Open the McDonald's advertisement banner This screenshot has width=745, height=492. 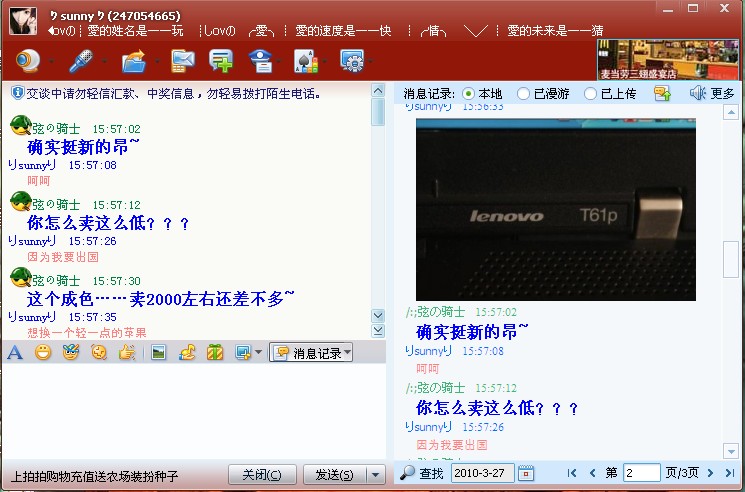[x=668, y=60]
